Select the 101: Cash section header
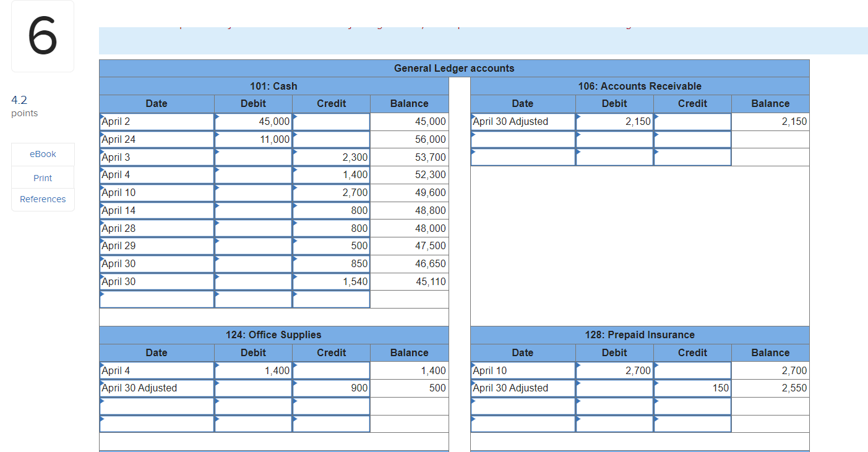Image resolution: width=868 pixels, height=452 pixels. 274,86
